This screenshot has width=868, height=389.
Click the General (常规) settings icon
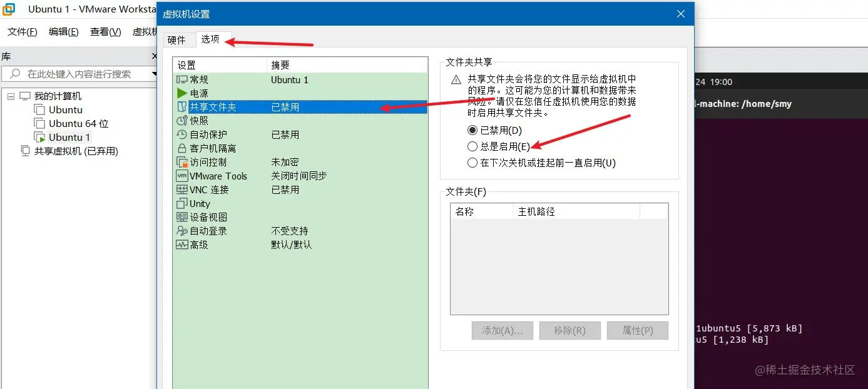point(182,79)
